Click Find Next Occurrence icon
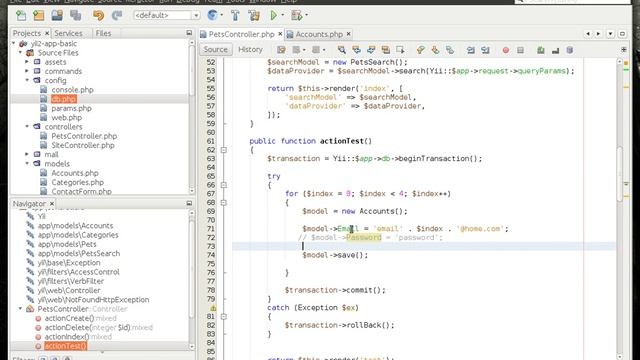 coord(371,50)
